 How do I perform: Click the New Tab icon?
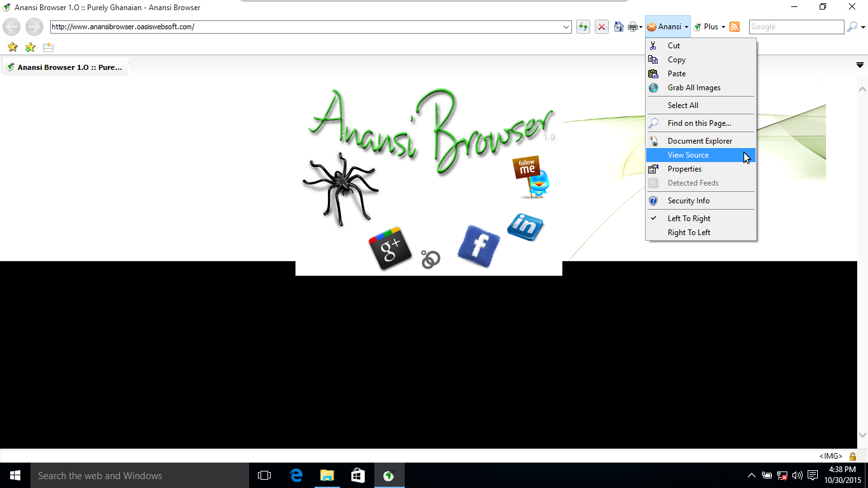point(48,47)
